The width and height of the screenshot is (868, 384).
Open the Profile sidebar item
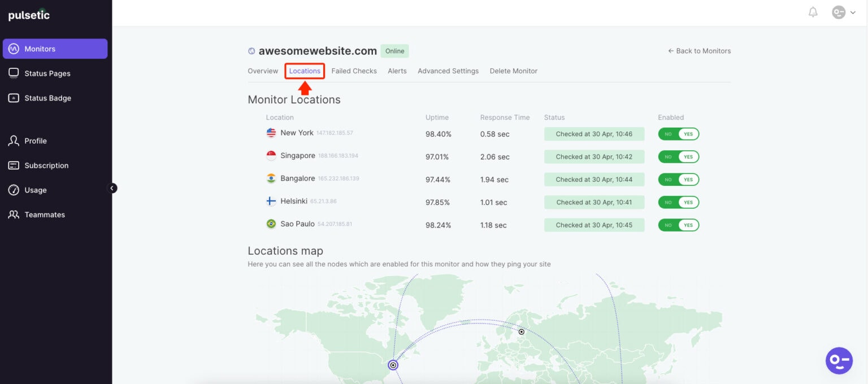(x=35, y=141)
